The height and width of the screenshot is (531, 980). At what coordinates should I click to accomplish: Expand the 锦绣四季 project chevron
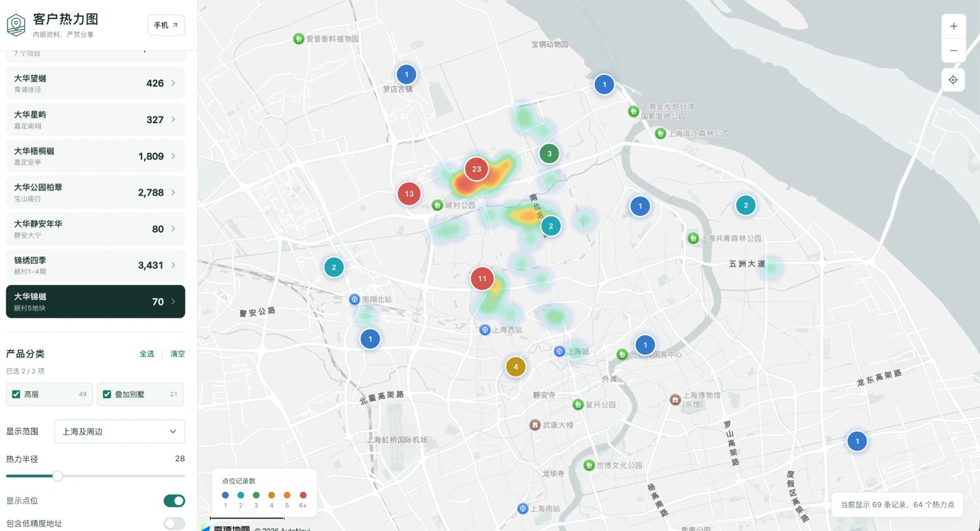(173, 265)
